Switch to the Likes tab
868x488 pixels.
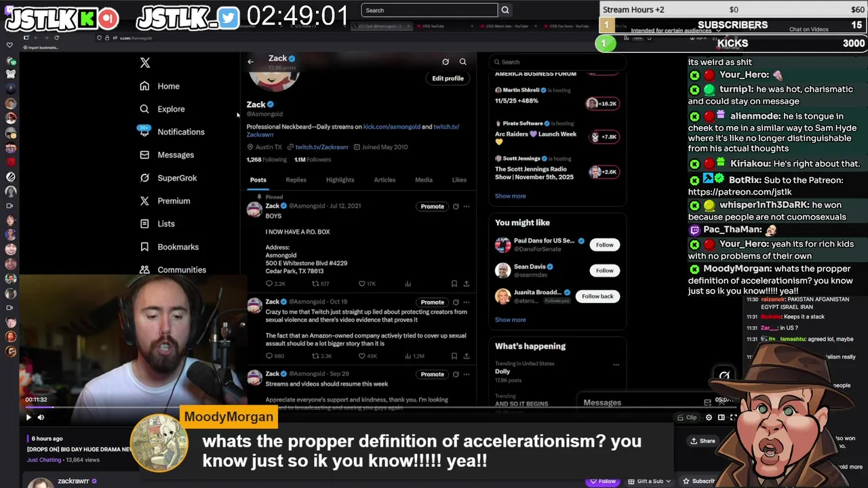click(459, 180)
